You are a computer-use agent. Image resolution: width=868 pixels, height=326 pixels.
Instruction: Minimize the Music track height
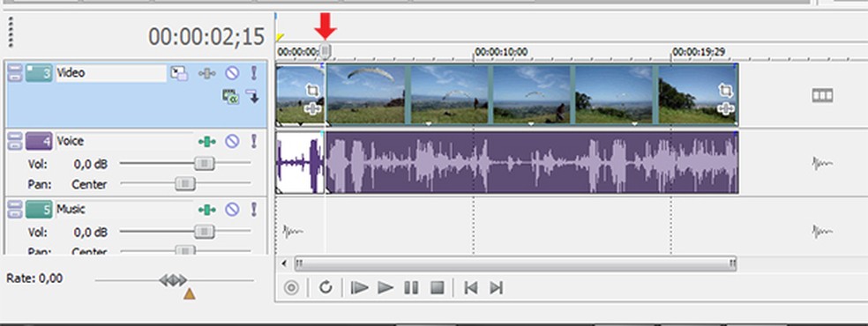(x=16, y=204)
